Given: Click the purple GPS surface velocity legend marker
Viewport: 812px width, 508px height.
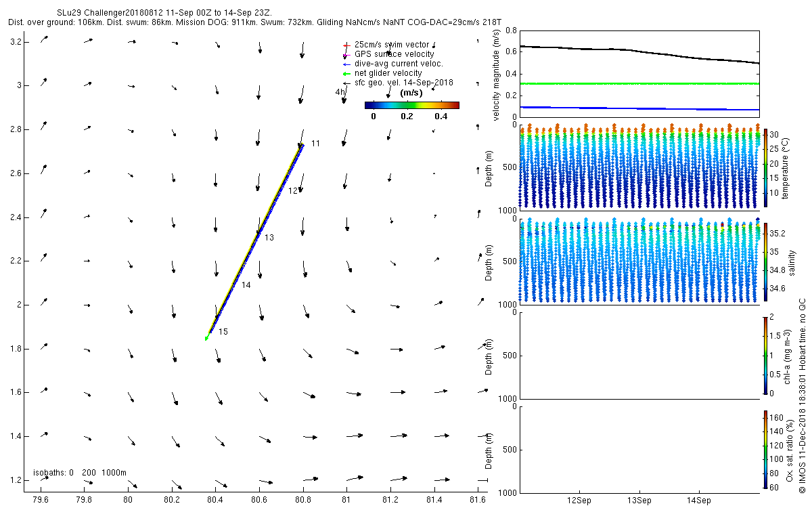Looking at the screenshot, I should [x=346, y=54].
